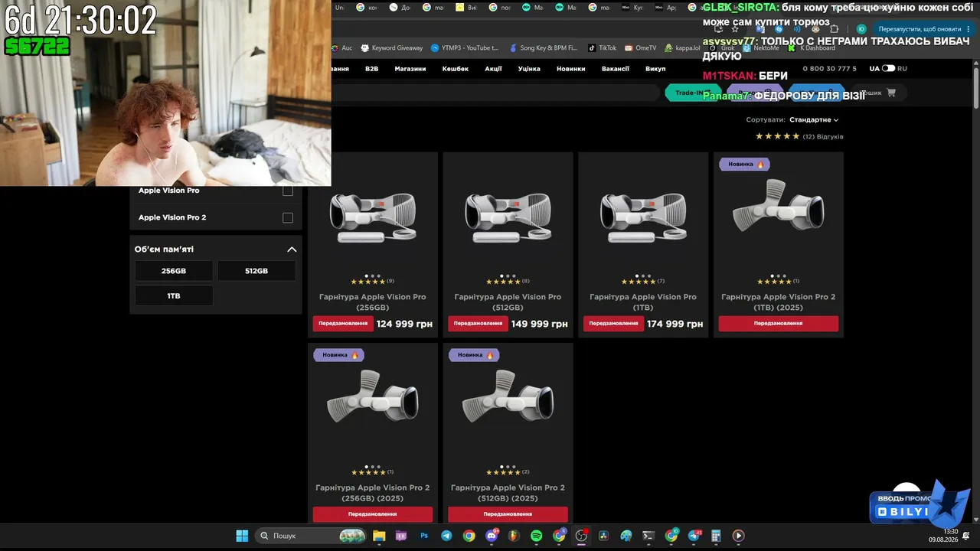Open the Terminal taskbar icon

click(648, 536)
